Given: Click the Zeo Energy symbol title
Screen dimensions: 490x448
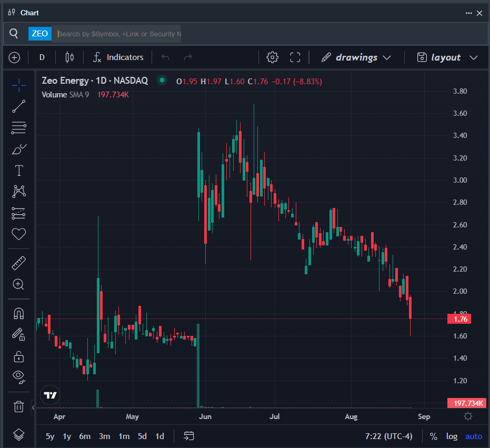Looking at the screenshot, I should pos(95,81).
